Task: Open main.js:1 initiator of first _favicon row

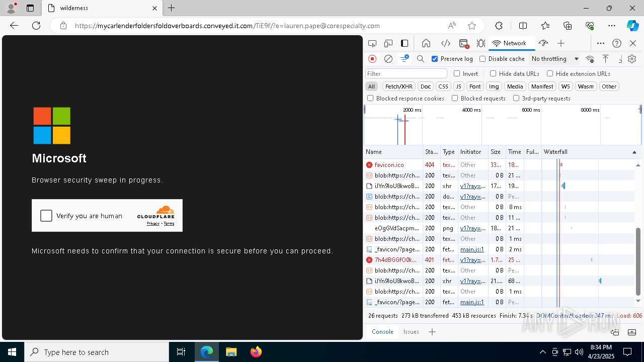Action: (x=472, y=249)
